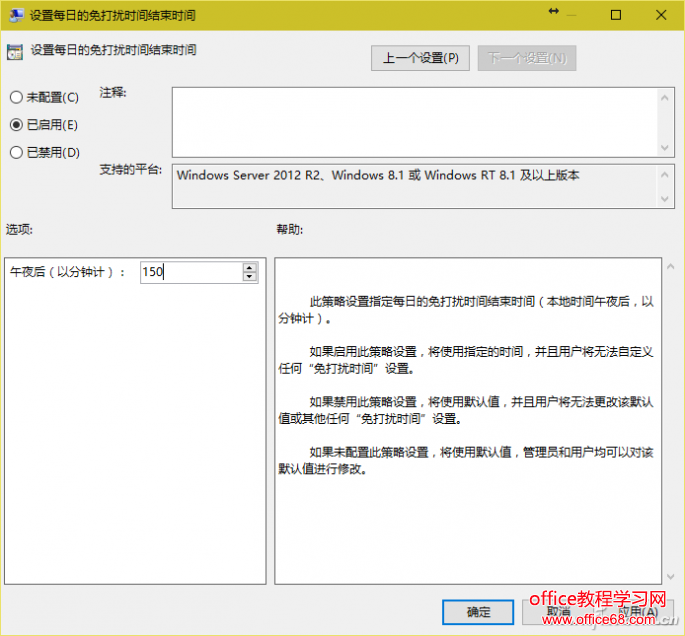Close the policy dialog window
The height and width of the screenshot is (636, 685).
[x=661, y=15]
